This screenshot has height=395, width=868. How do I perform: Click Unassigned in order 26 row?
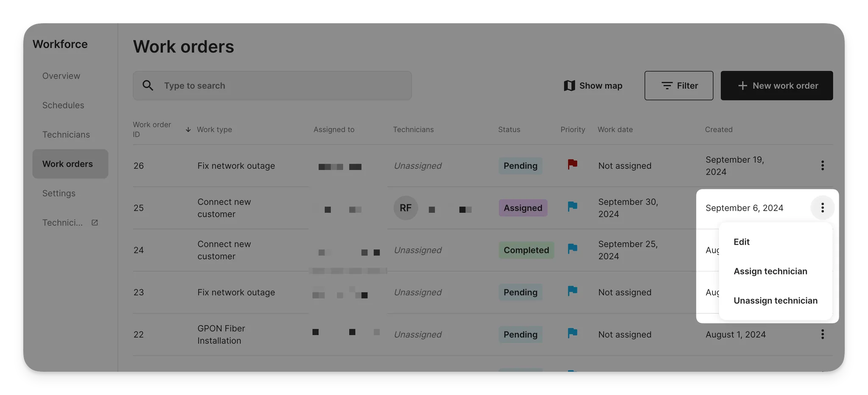click(417, 166)
